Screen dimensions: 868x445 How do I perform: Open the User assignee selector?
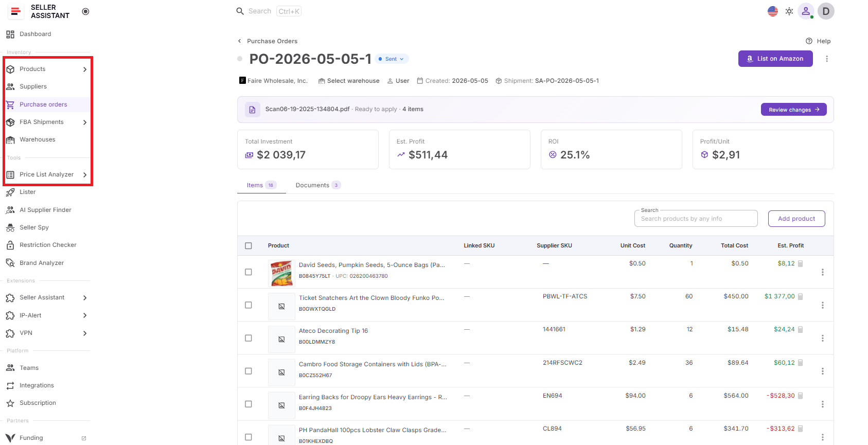pyautogui.click(x=398, y=81)
